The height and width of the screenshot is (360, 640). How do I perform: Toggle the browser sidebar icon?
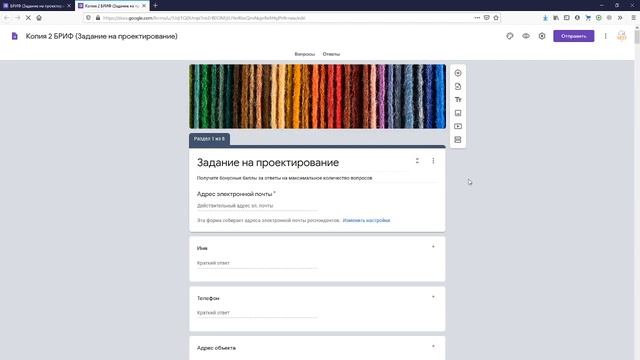(567, 18)
